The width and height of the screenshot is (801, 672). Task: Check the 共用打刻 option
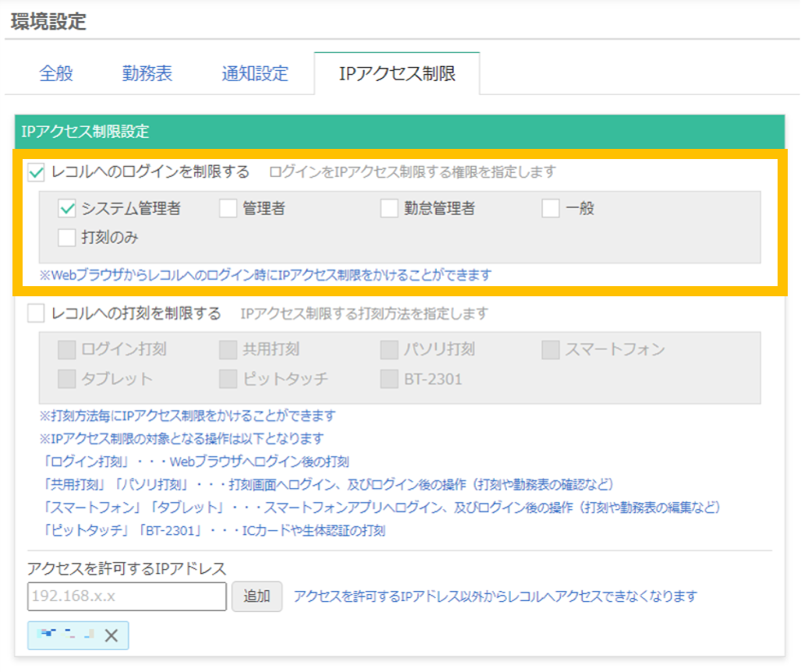tap(227, 349)
